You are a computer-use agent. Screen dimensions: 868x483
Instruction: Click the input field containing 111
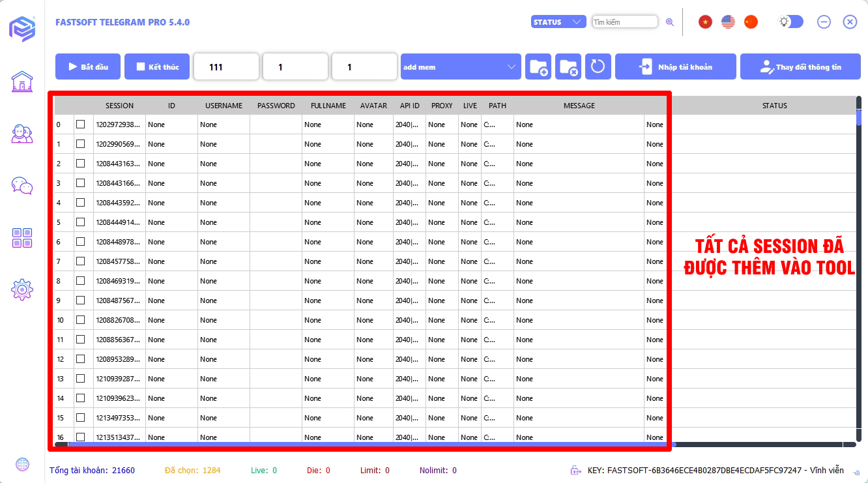pyautogui.click(x=226, y=66)
